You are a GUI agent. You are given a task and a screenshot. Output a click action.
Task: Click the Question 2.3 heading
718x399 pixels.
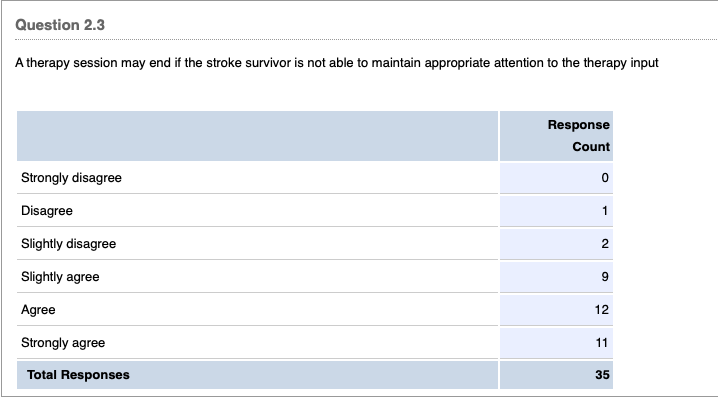tap(60, 25)
